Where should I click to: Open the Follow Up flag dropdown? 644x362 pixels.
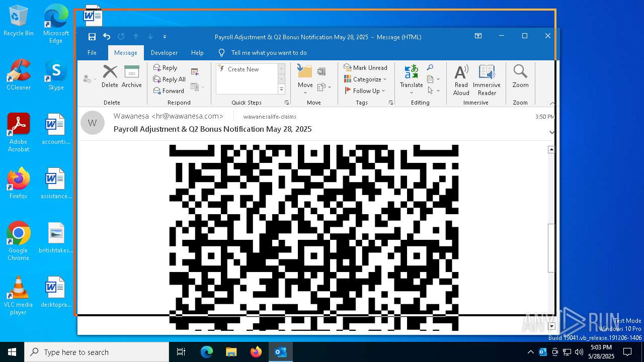(x=364, y=91)
